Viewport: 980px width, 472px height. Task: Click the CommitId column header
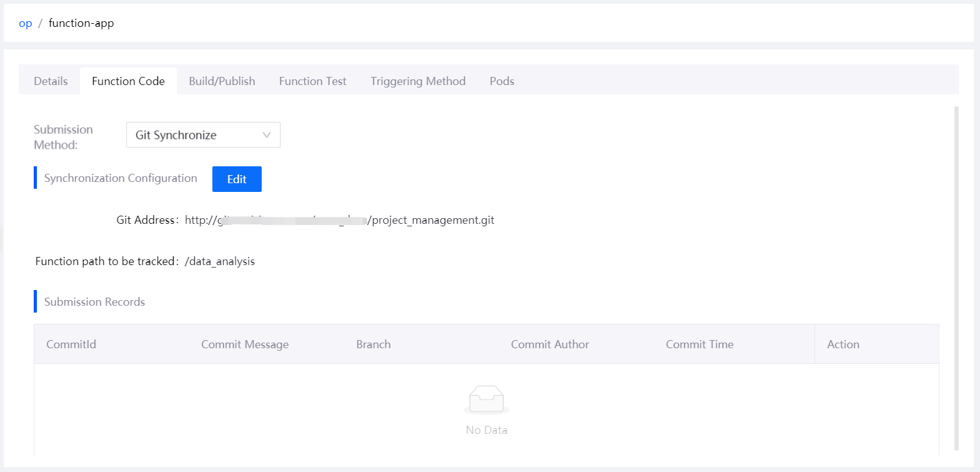coord(71,344)
